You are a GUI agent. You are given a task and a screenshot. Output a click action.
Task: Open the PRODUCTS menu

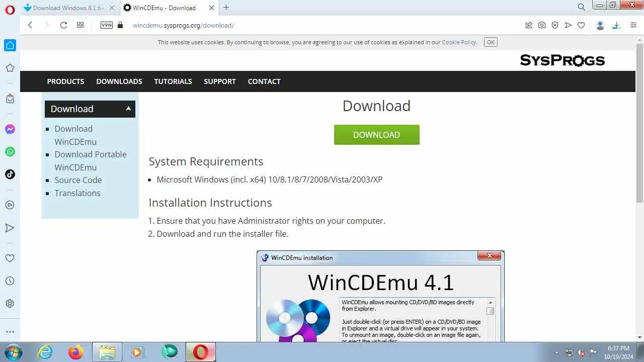pos(65,81)
